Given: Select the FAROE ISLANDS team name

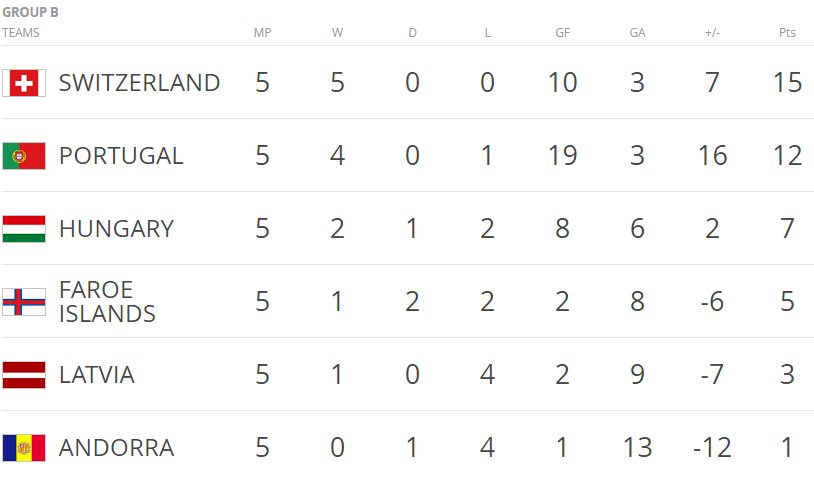Looking at the screenshot, I should (107, 302).
